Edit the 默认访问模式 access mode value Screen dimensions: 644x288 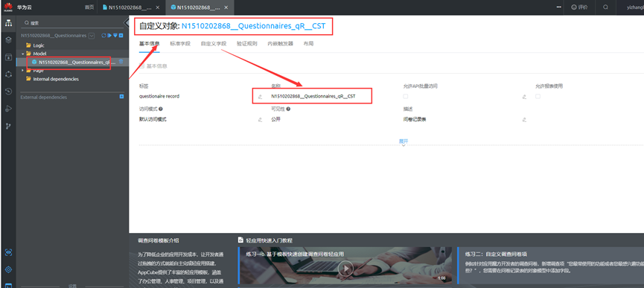tap(260, 120)
